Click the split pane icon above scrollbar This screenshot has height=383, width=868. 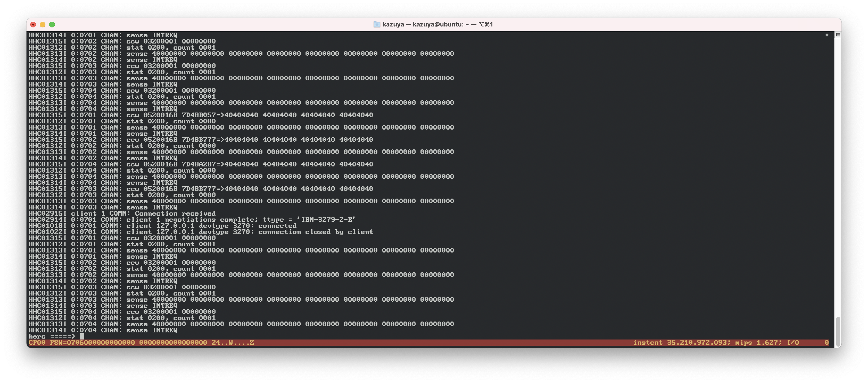838,35
